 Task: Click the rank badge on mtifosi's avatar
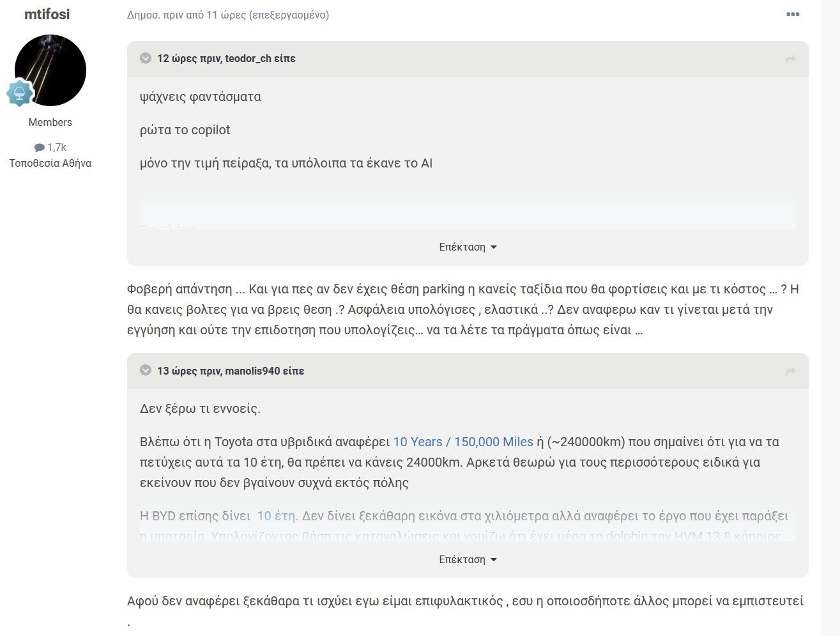(19, 93)
